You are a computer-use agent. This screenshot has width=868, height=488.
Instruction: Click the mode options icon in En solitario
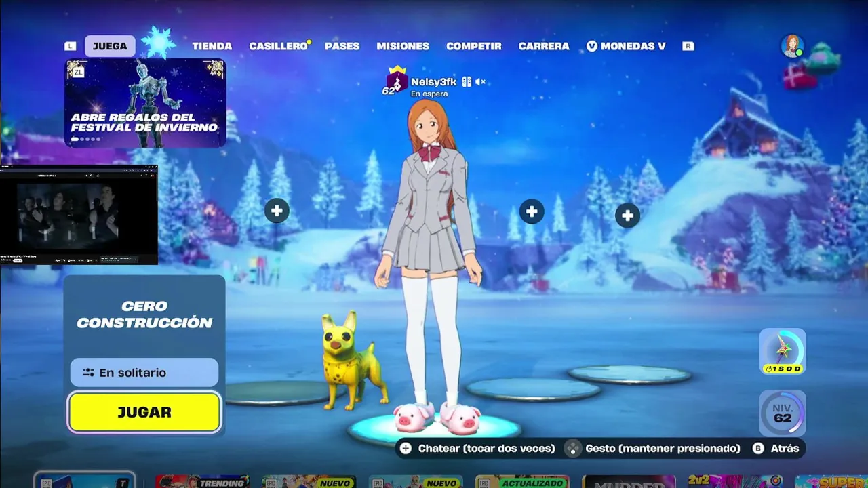tap(88, 373)
